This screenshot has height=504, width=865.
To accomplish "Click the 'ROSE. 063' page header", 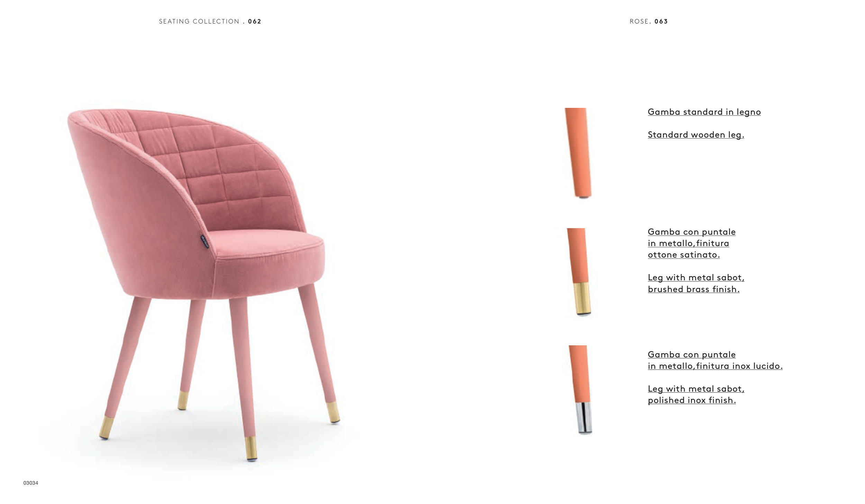I will click(x=649, y=21).
